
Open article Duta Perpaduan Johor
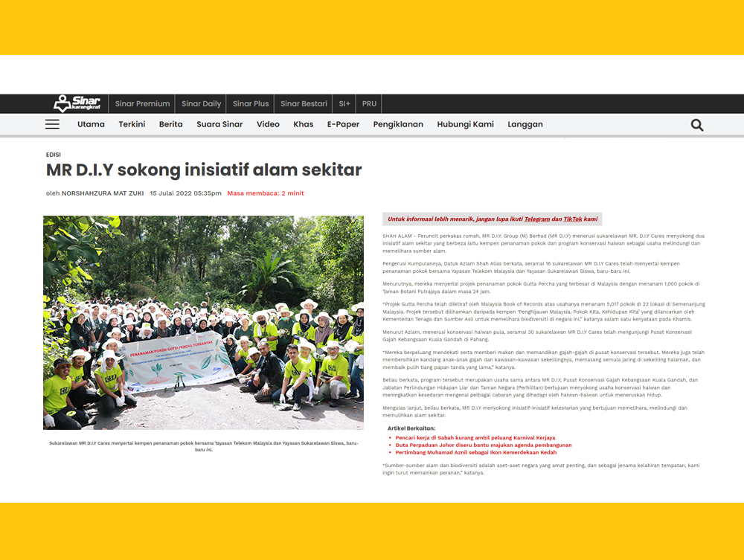484,445
